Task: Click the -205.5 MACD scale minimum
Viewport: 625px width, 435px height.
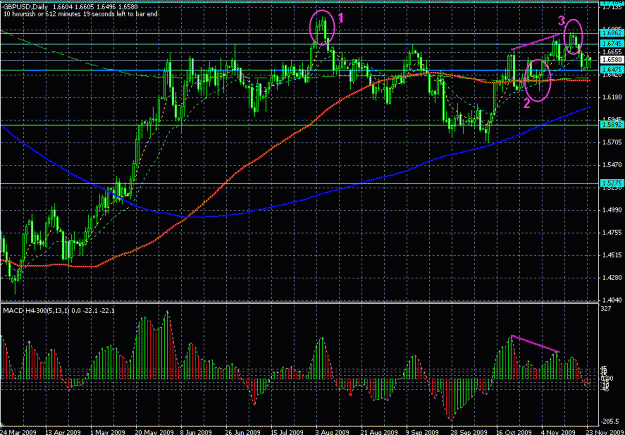Action: (611, 421)
